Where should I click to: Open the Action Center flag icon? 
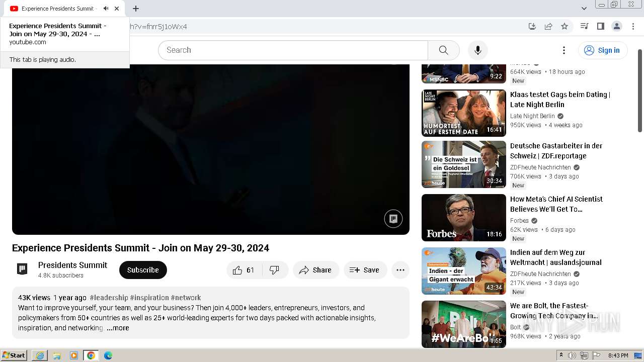pyautogui.click(x=596, y=355)
